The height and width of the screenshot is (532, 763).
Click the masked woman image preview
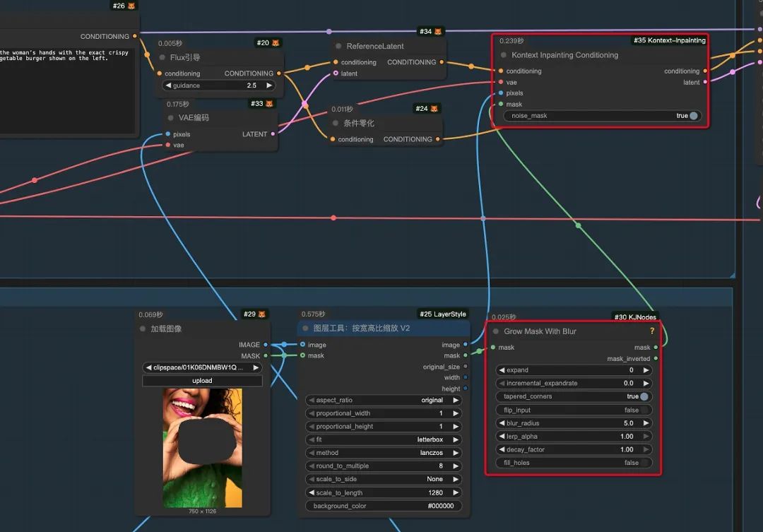click(x=202, y=448)
